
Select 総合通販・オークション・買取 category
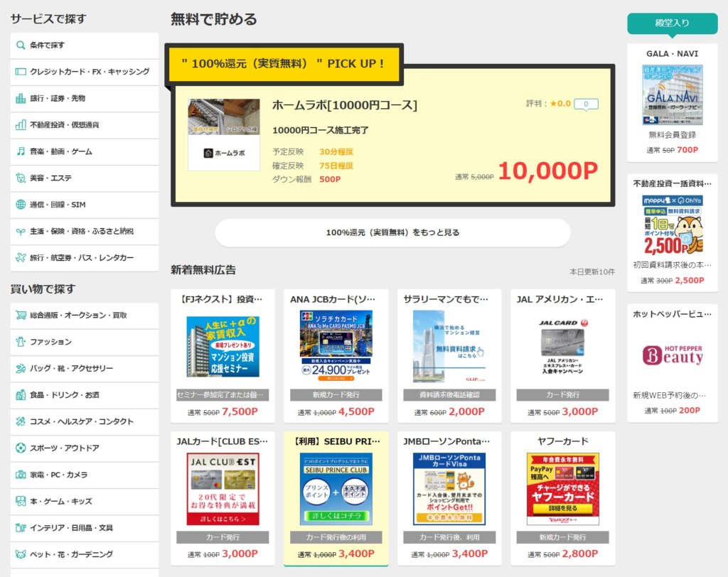[x=84, y=316]
